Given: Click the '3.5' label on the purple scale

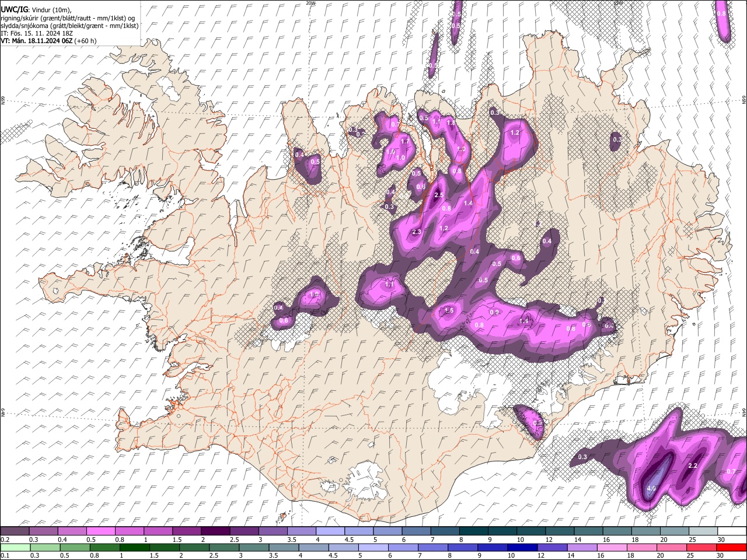Looking at the screenshot, I should (x=292, y=540).
